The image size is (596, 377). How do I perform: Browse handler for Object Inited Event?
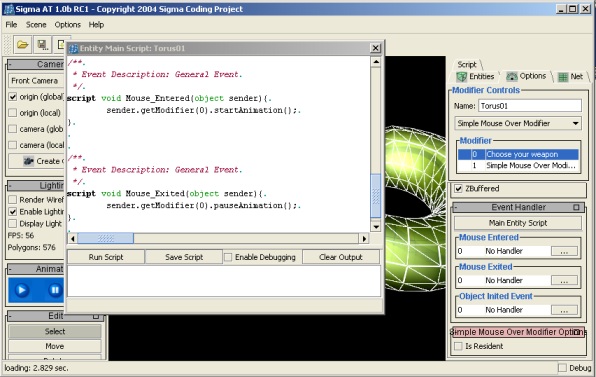564,310
